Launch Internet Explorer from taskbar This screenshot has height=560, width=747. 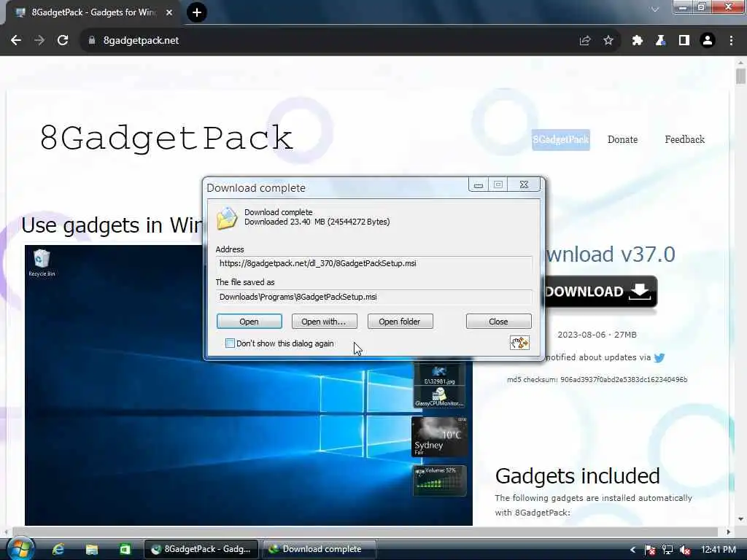tap(58, 549)
